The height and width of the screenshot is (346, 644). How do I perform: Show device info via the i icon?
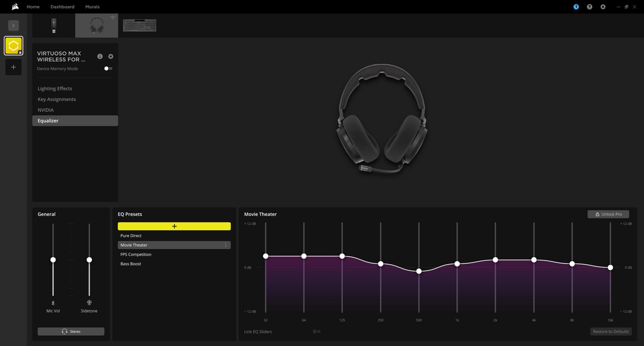tap(100, 56)
